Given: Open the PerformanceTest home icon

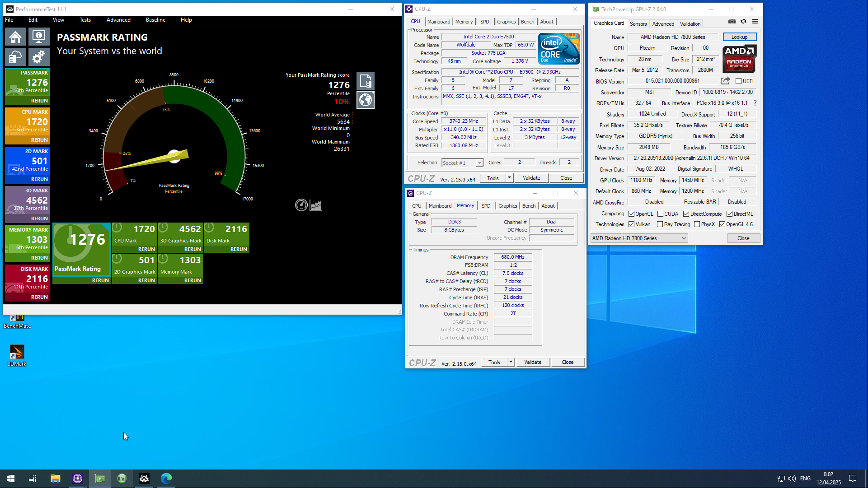Looking at the screenshot, I should (x=15, y=37).
